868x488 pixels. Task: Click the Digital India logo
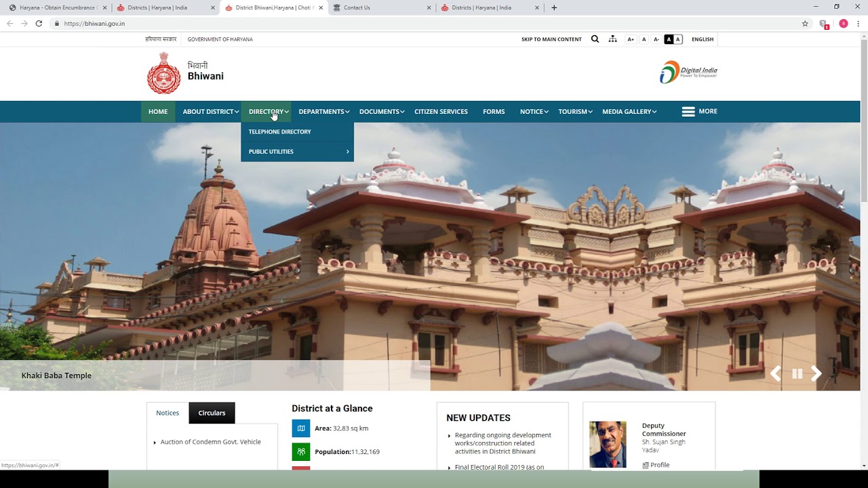[688, 72]
